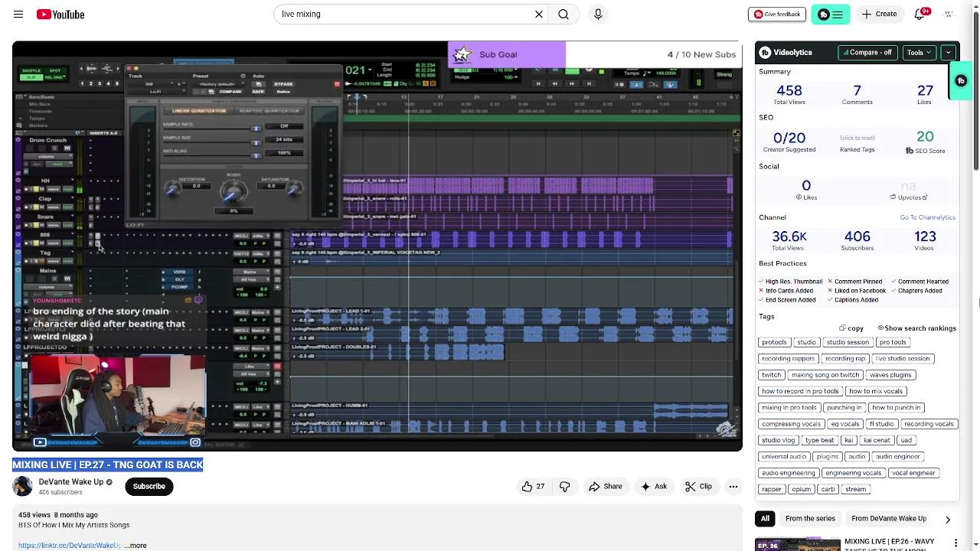
Task: Open the Tools dropdown in Videolytics
Action: [919, 53]
